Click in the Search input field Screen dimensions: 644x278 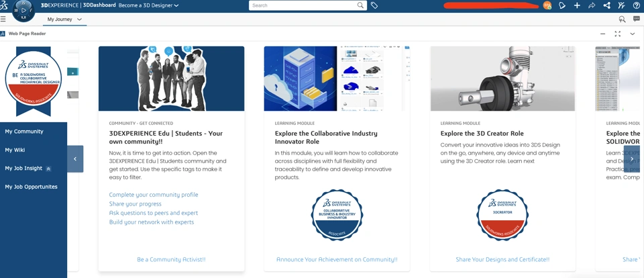point(303,5)
